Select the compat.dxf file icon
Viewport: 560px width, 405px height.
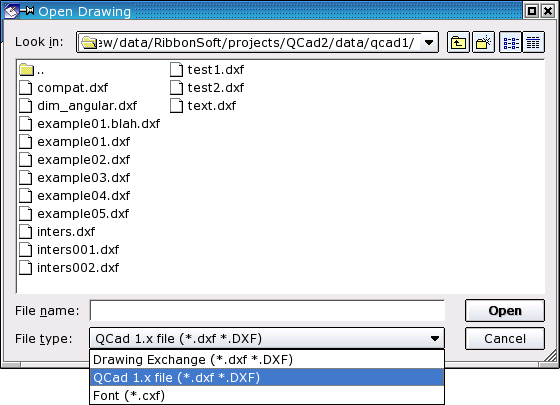coord(26,88)
